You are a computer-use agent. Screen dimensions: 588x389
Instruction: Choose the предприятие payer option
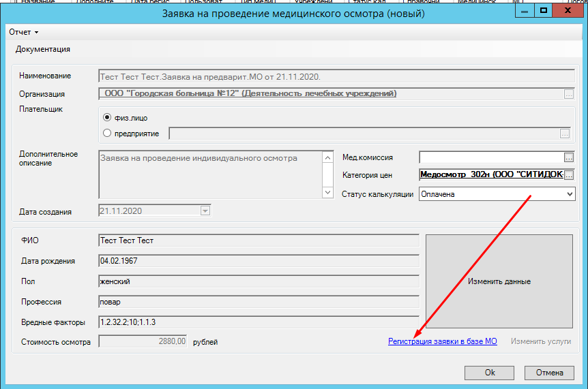click(106, 134)
